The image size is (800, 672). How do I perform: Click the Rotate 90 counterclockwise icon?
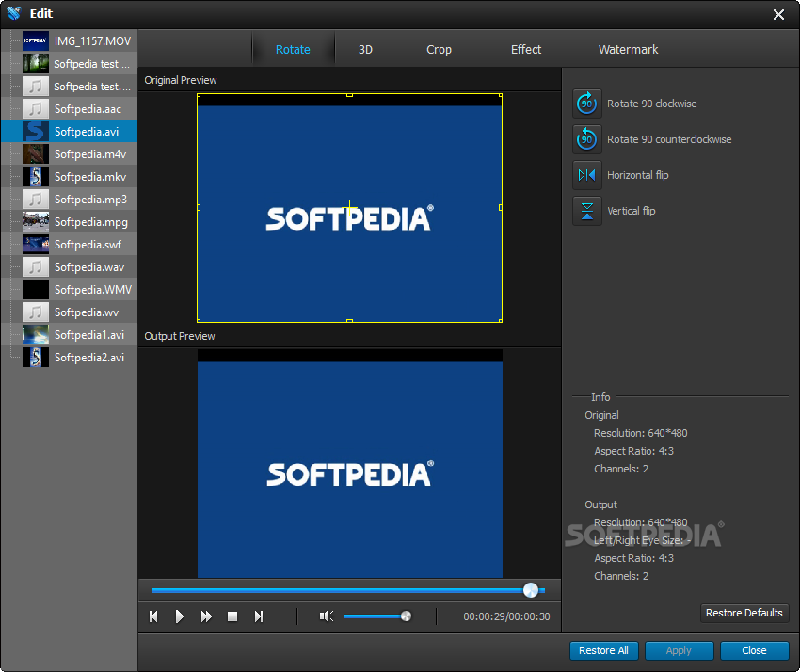(x=586, y=139)
